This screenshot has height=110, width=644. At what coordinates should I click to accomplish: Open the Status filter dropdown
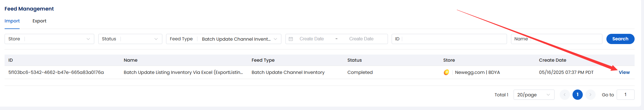tap(130, 39)
